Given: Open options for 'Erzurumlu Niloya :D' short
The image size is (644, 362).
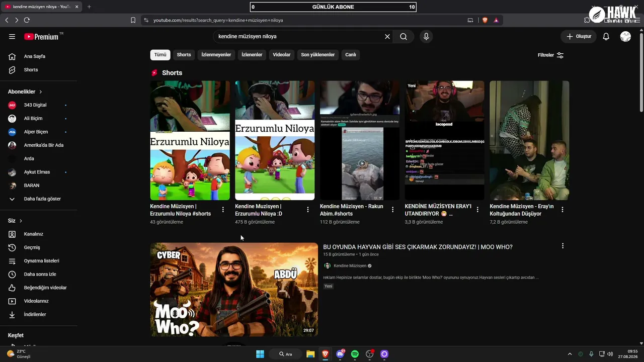Looking at the screenshot, I should click(308, 210).
